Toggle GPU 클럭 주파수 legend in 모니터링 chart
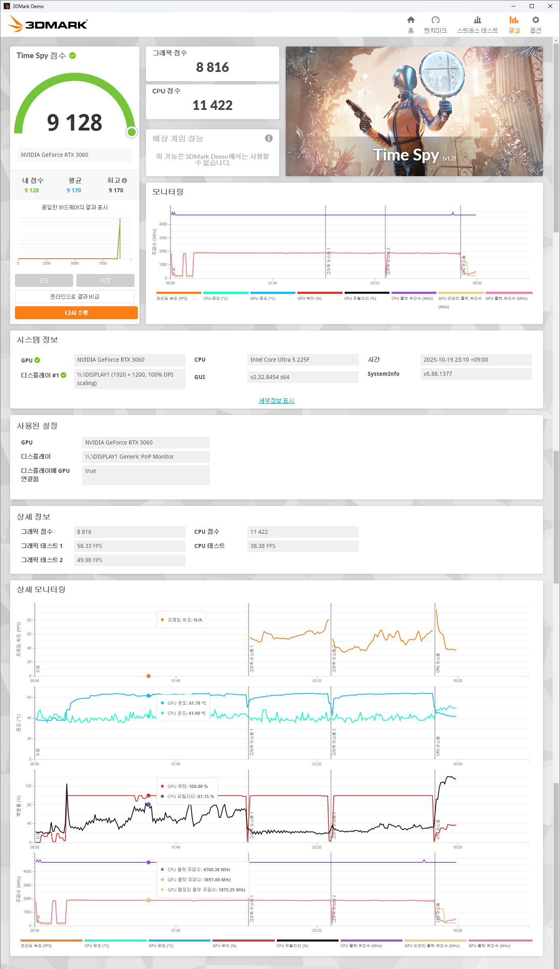The height and width of the screenshot is (969, 560). coord(509,296)
